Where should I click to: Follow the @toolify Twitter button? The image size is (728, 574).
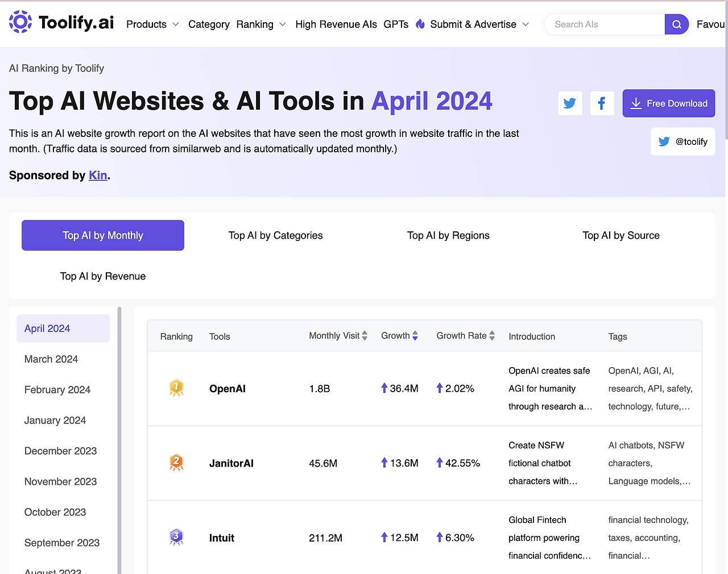[x=683, y=142]
